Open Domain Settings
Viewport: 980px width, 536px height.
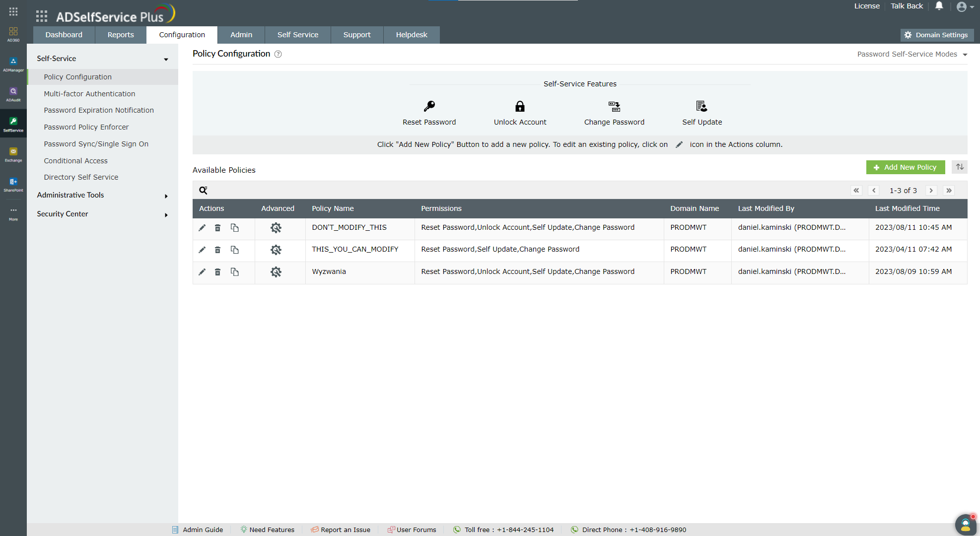[936, 35]
